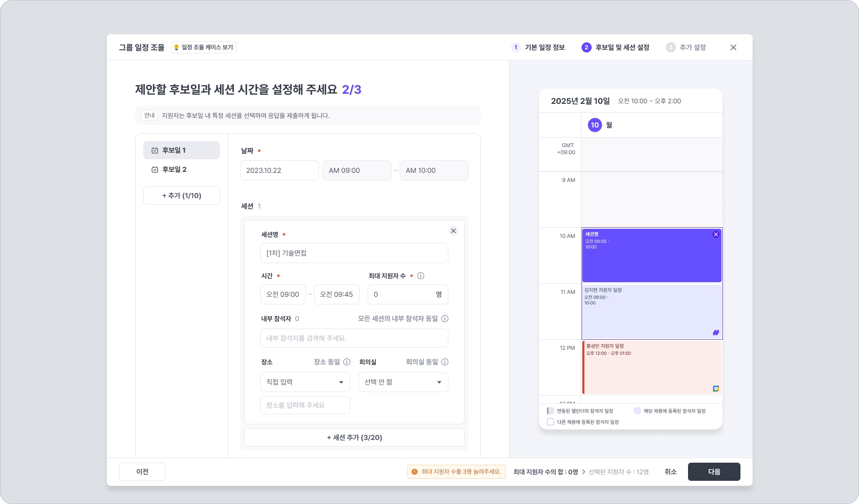Screen dimensions: 859x504
Task: Click the 이전 button
Action: (x=142, y=472)
